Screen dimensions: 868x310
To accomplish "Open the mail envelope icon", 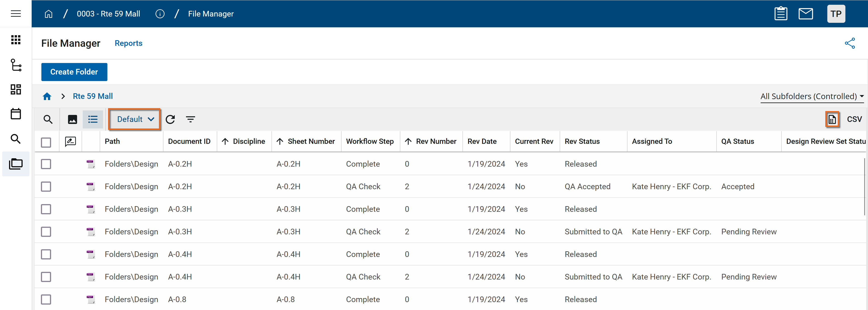I will tap(806, 14).
